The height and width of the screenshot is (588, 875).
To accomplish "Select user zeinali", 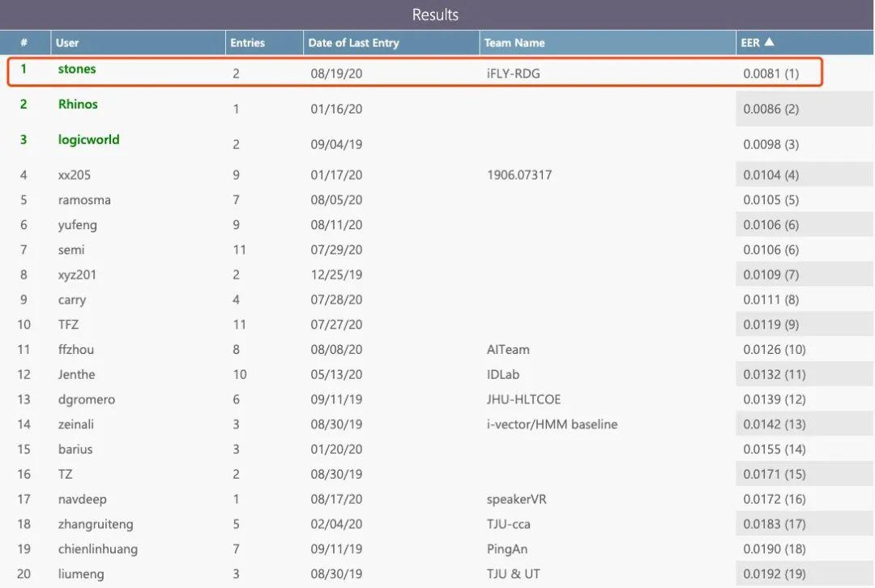I will 76,424.
